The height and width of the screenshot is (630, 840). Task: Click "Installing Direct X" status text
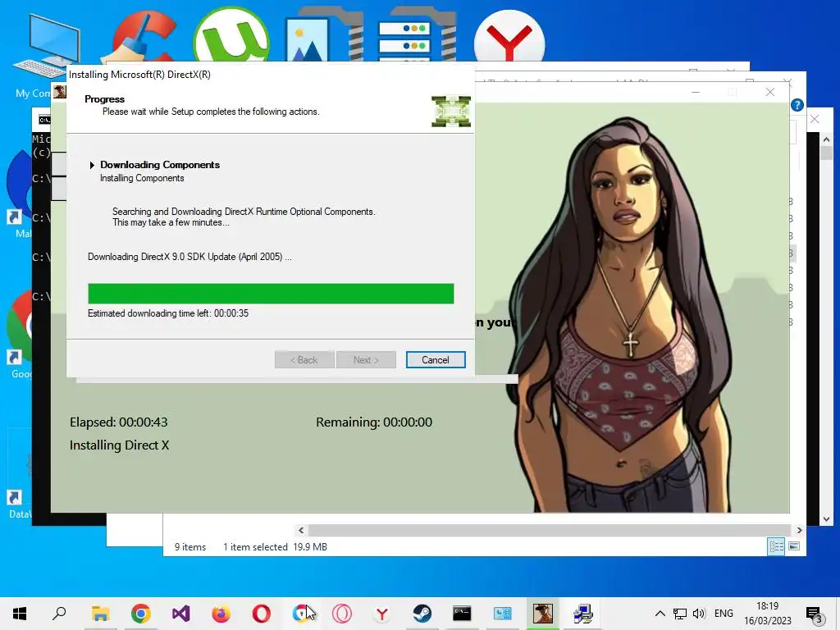pos(119,445)
